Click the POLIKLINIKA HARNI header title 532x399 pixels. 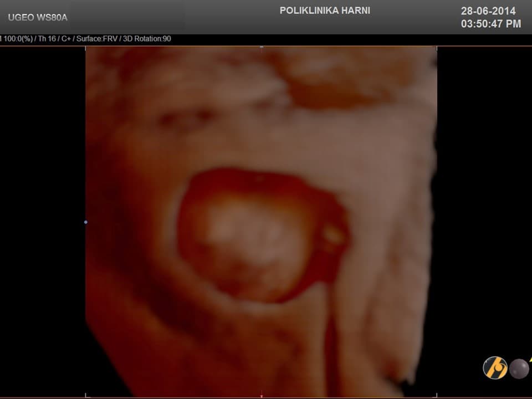pyautogui.click(x=325, y=11)
